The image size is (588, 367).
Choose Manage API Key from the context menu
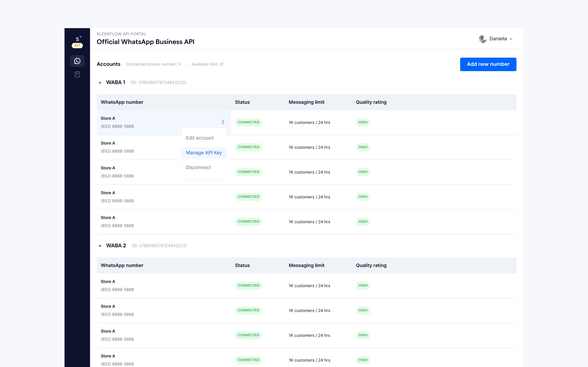[x=204, y=153]
